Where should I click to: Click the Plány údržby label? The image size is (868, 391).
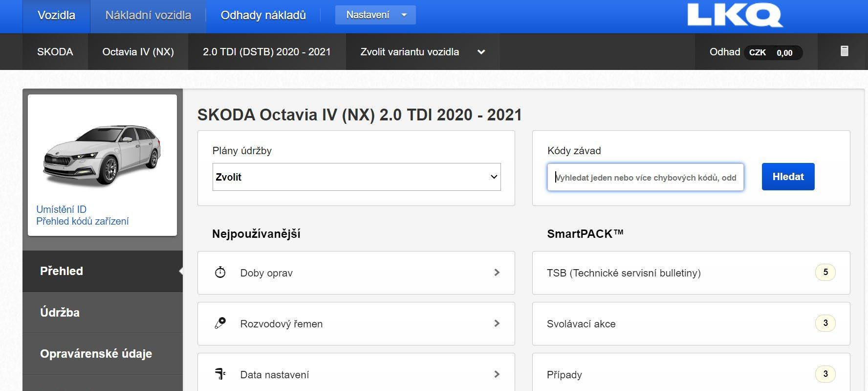coord(242,151)
